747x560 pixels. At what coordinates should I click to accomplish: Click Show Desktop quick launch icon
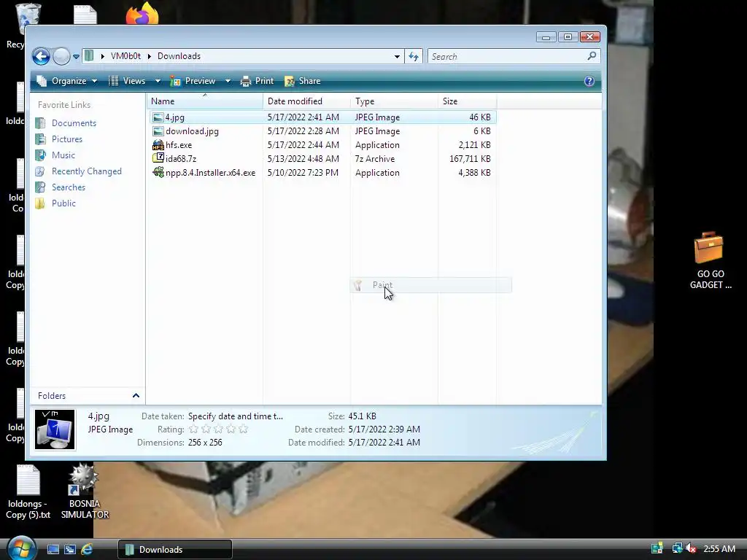pyautogui.click(x=53, y=550)
